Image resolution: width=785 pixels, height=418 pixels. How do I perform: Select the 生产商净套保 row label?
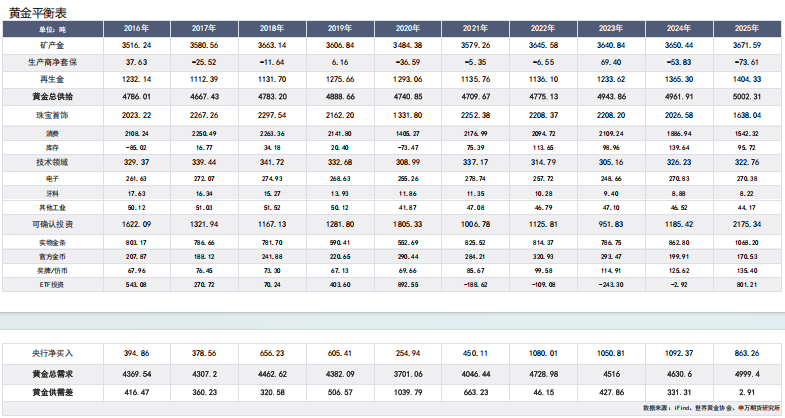click(53, 63)
